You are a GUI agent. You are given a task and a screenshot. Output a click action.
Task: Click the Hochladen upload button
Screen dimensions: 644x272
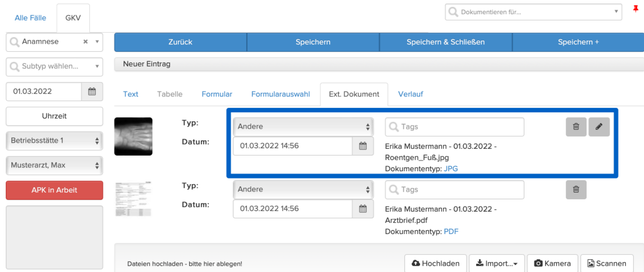pyautogui.click(x=436, y=263)
